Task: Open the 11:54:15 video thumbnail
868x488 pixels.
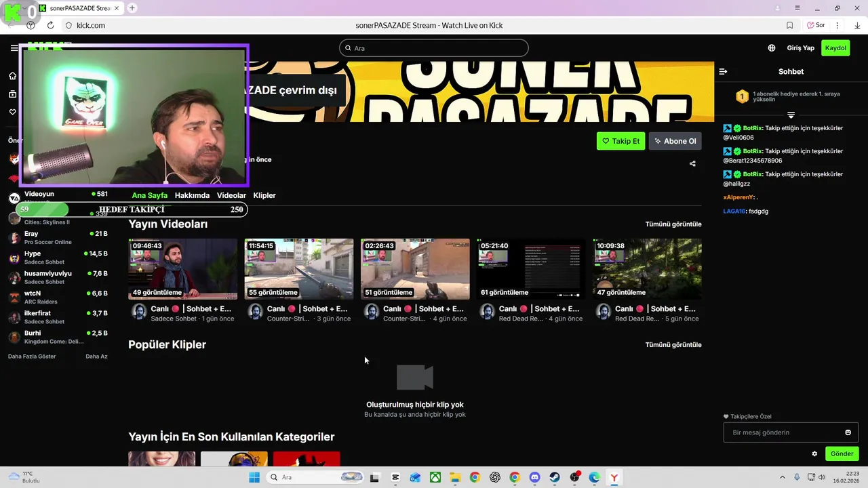Action: point(299,269)
